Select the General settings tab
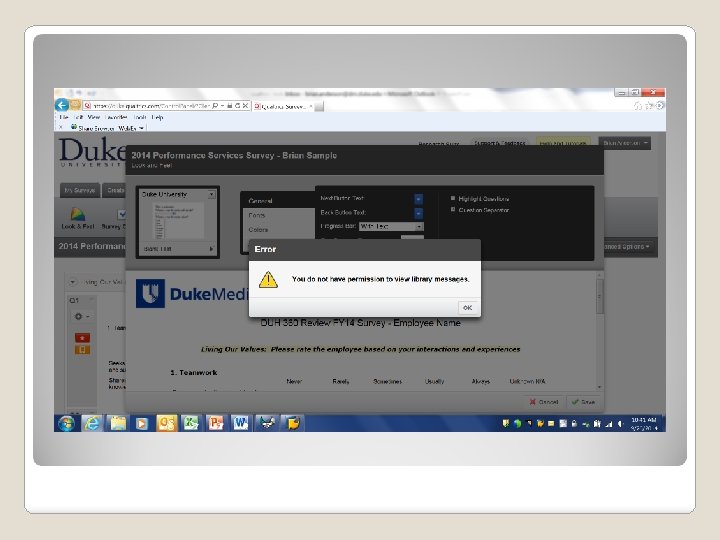Viewport: 720px width, 540px height. coord(278,201)
